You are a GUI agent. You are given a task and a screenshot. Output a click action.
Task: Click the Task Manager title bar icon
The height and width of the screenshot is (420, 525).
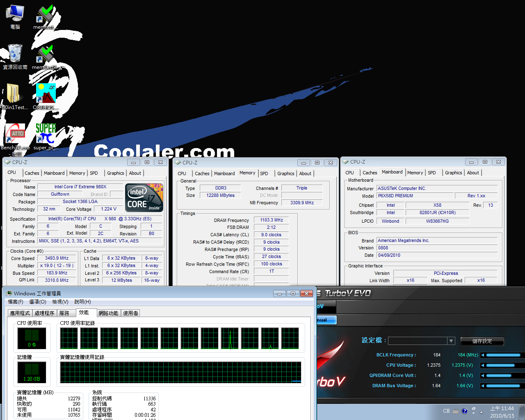[x=9, y=293]
